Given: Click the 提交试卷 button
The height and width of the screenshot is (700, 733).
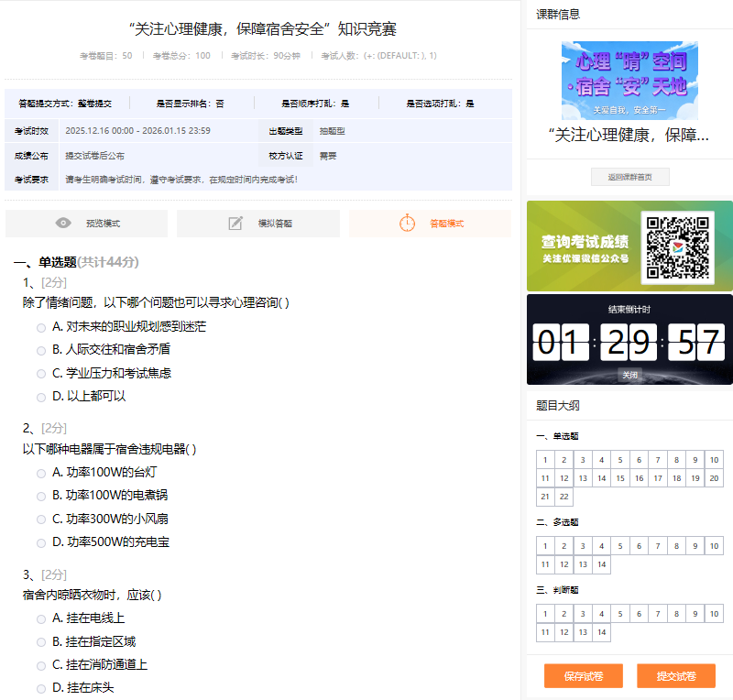Looking at the screenshot, I should (676, 676).
